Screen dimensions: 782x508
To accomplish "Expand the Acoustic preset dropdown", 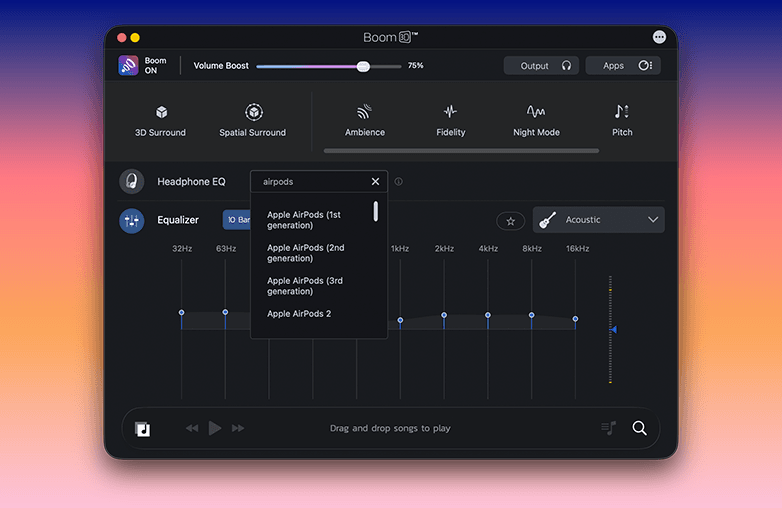I will 598,220.
